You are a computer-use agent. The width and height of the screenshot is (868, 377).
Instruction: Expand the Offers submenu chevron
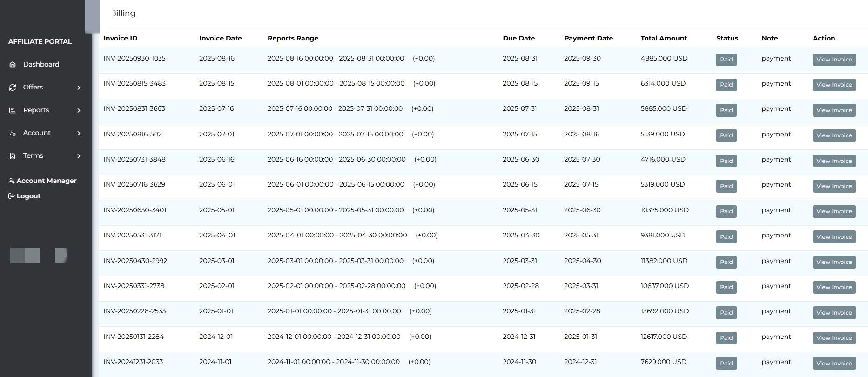coord(79,88)
